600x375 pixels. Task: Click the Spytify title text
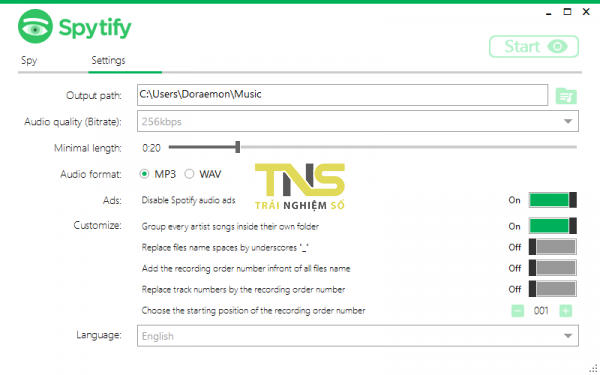pos(95,28)
